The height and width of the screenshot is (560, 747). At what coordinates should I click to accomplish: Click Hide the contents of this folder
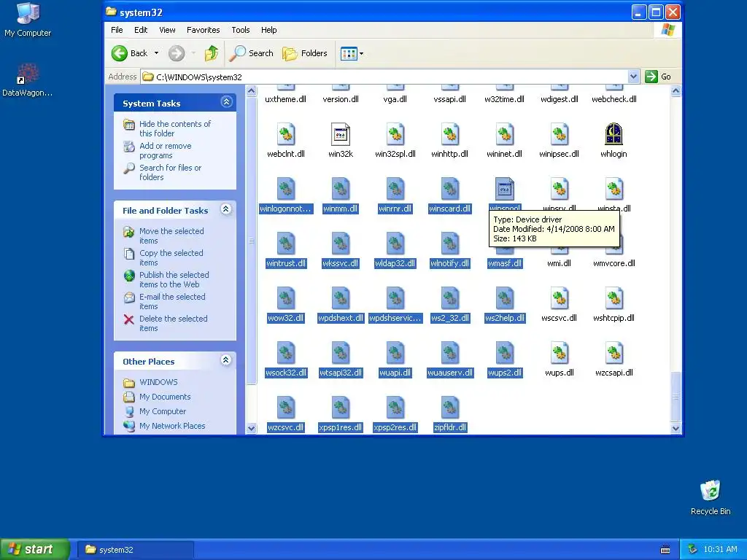175,128
